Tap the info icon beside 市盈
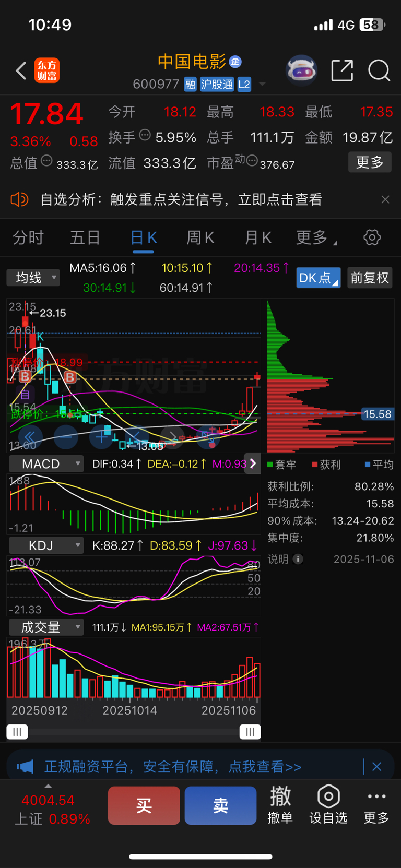The image size is (401, 868). pyautogui.click(x=252, y=160)
